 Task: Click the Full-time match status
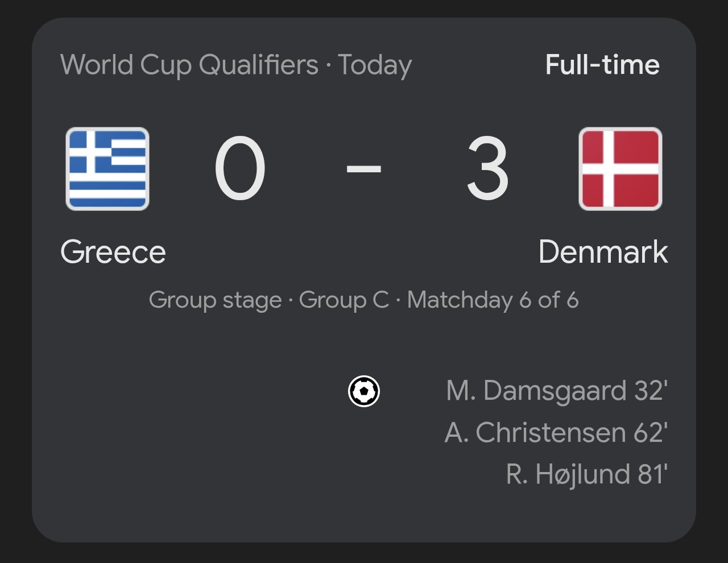[602, 65]
